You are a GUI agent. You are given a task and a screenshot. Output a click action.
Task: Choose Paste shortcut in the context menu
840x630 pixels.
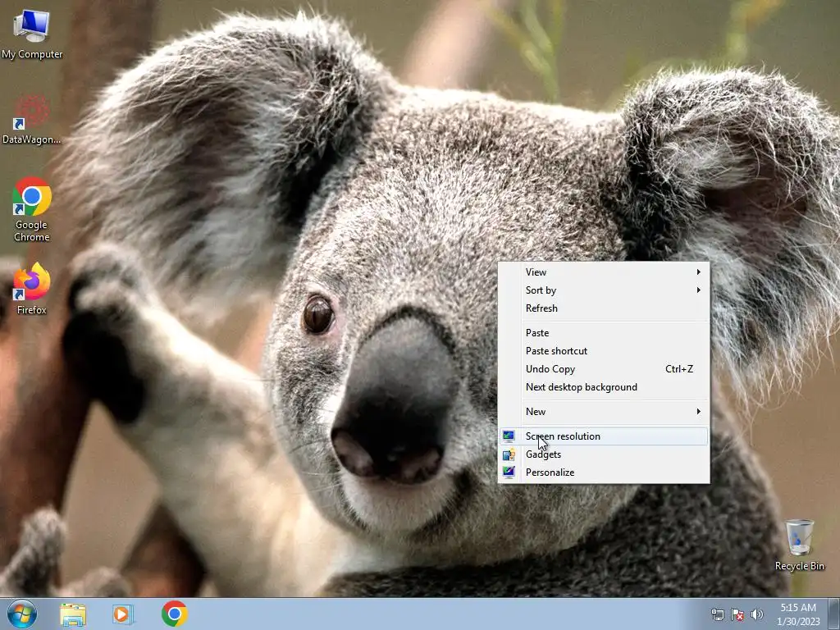point(603,351)
